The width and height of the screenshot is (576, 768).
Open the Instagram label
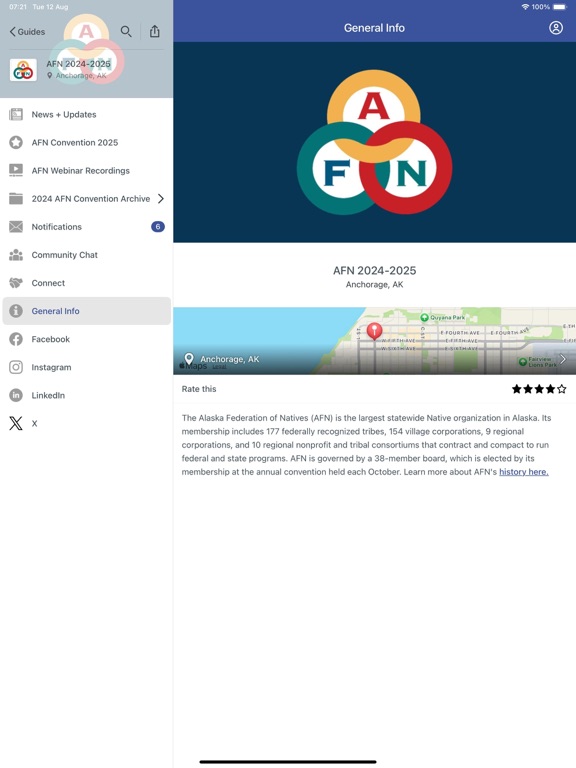(x=51, y=367)
